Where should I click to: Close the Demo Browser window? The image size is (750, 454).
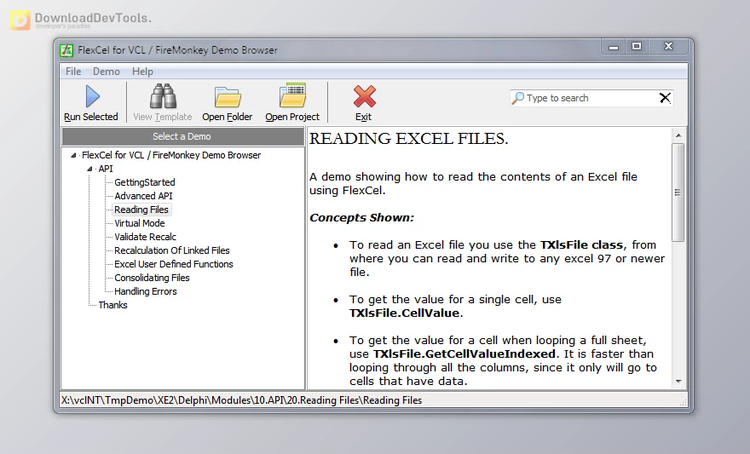668,46
